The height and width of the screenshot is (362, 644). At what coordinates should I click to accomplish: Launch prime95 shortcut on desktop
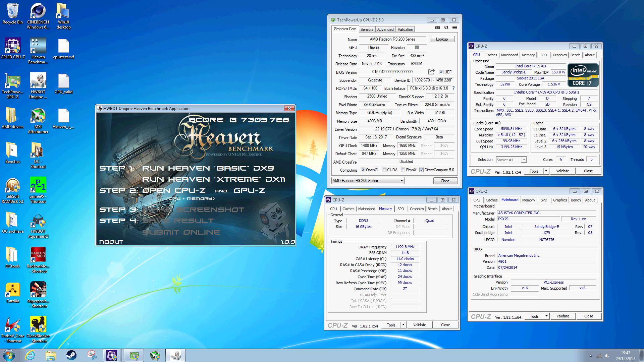tap(38, 190)
